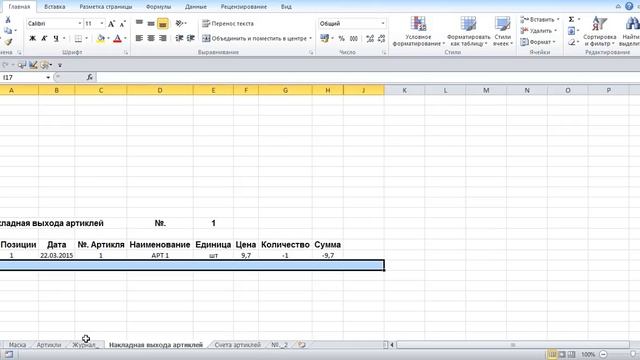Select the Format Painter brush icon
This screenshot has height=360, width=640.
click(8, 42)
